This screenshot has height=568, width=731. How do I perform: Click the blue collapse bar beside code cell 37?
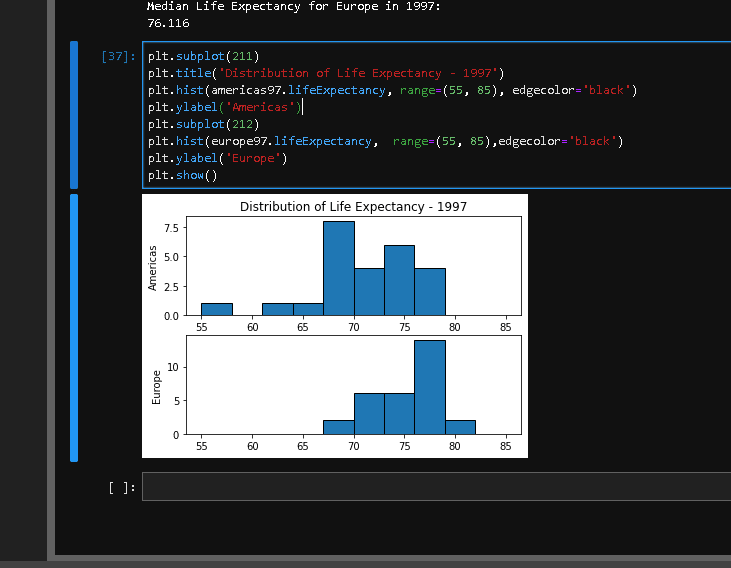point(74,115)
